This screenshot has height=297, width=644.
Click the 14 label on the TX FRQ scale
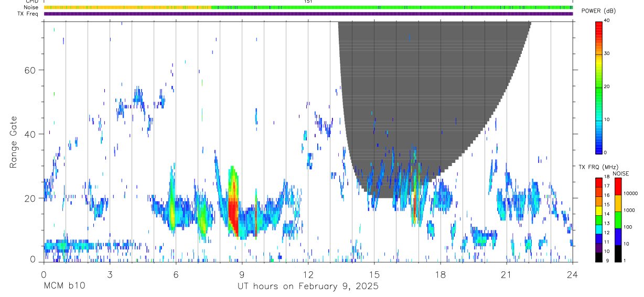pyautogui.click(x=607, y=214)
